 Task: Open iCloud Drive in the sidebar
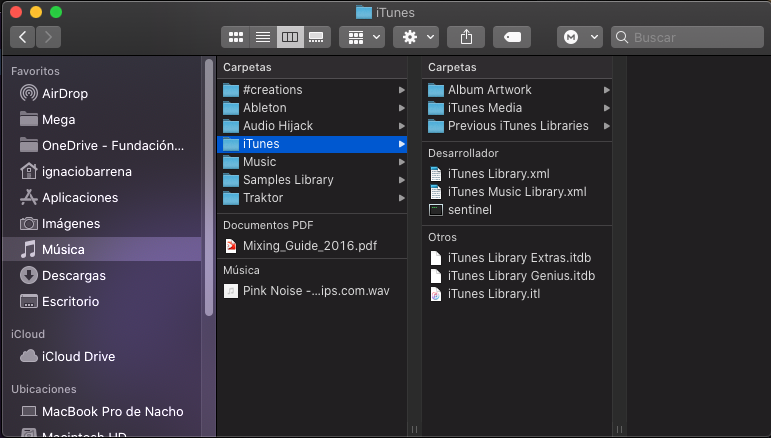(x=102, y=356)
